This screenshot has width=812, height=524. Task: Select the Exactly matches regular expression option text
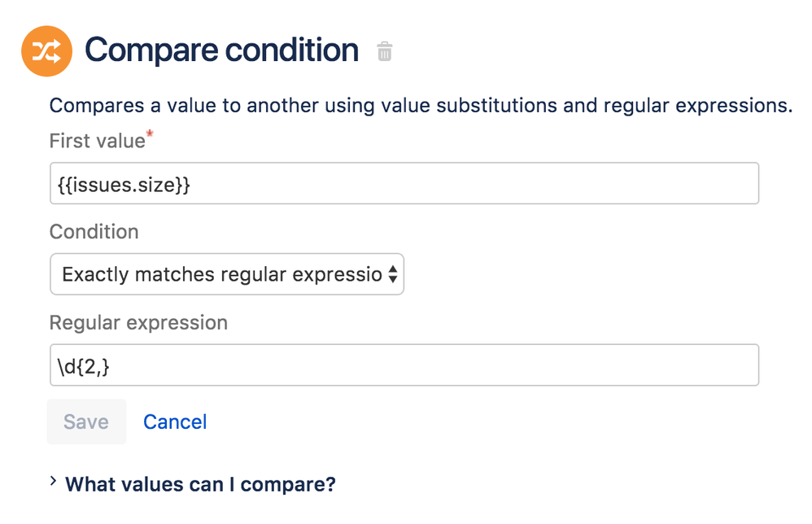pos(221,274)
